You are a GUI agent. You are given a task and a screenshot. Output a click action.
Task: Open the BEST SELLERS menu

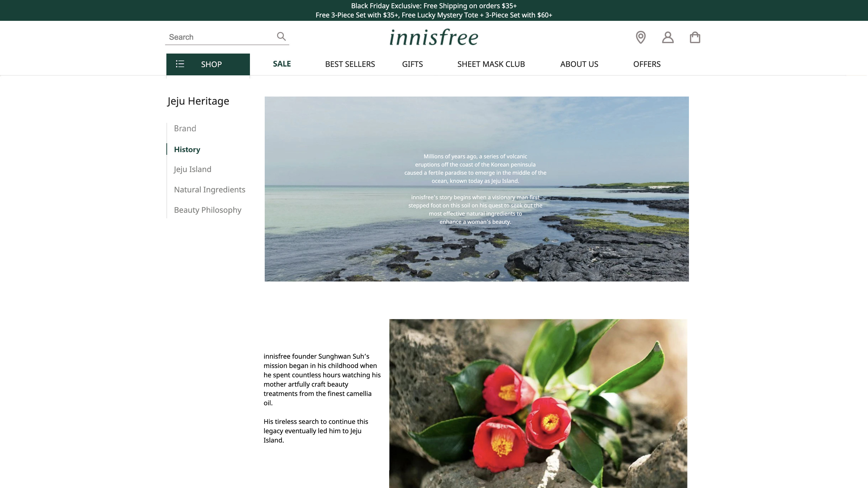coord(350,64)
